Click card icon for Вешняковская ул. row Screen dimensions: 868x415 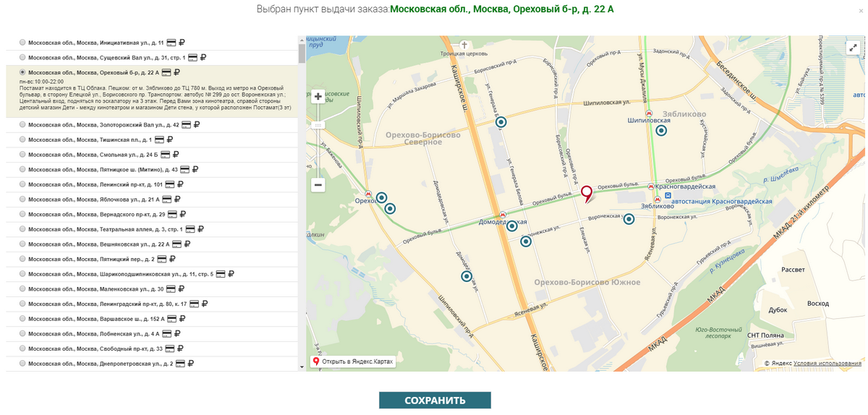point(176,244)
